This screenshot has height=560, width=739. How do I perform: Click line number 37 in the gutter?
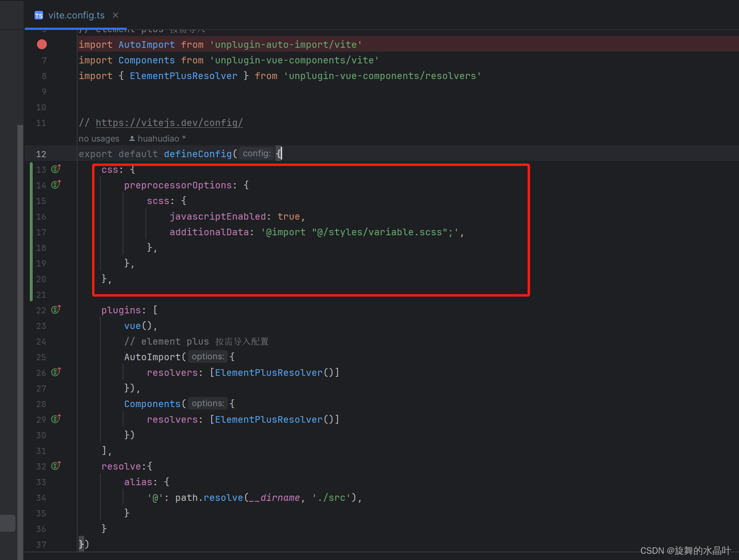tap(41, 544)
